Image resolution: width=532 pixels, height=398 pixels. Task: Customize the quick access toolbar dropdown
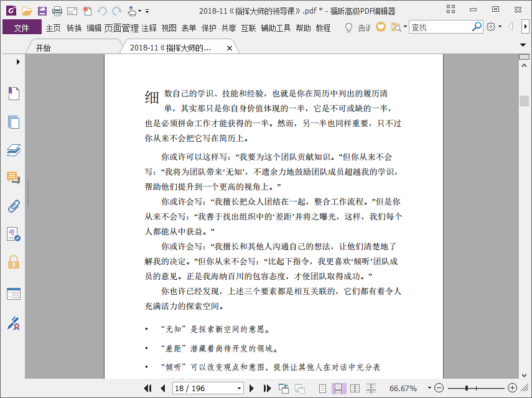pos(147,11)
